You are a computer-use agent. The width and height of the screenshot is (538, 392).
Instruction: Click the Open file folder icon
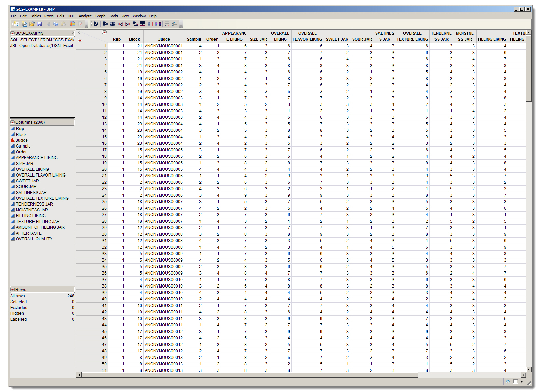32,24
